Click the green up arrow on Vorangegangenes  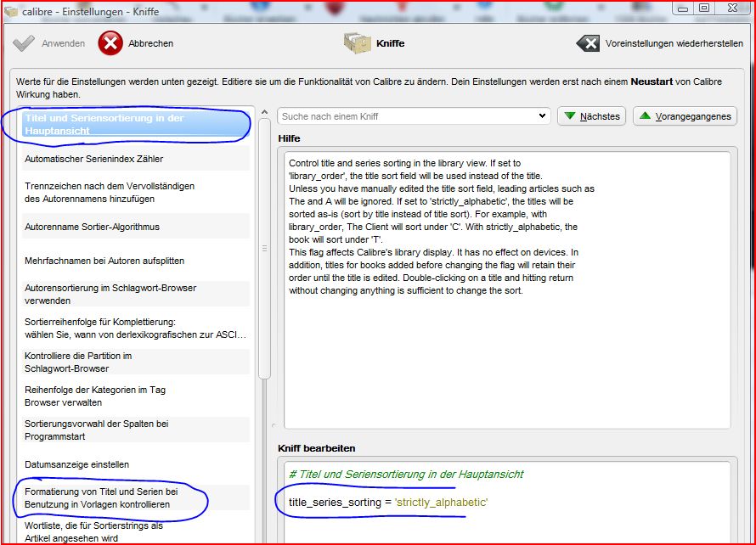coord(645,115)
